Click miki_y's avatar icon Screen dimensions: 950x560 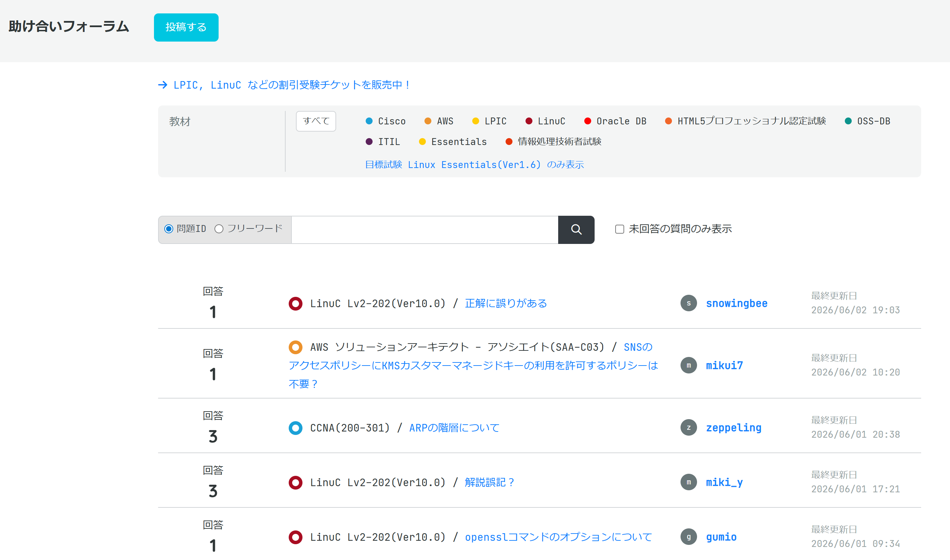(x=688, y=483)
